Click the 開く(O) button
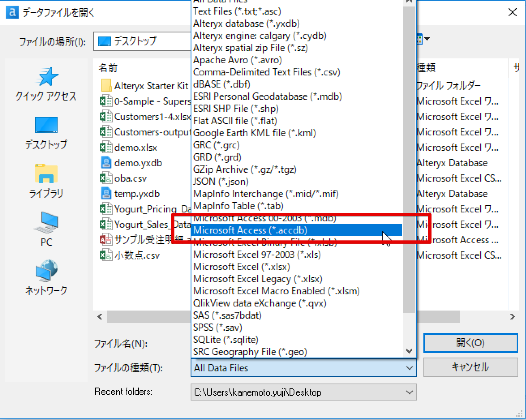This screenshot has width=526, height=420. 470,343
